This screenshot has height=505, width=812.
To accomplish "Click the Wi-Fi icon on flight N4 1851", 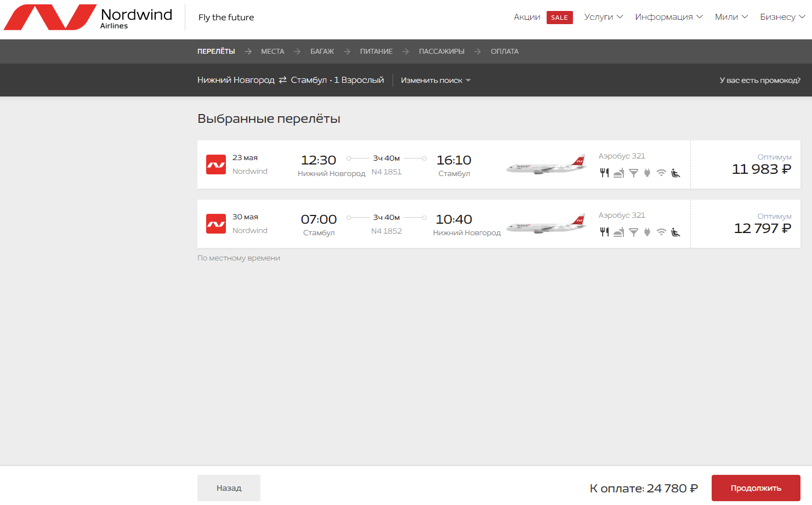I will click(x=661, y=173).
